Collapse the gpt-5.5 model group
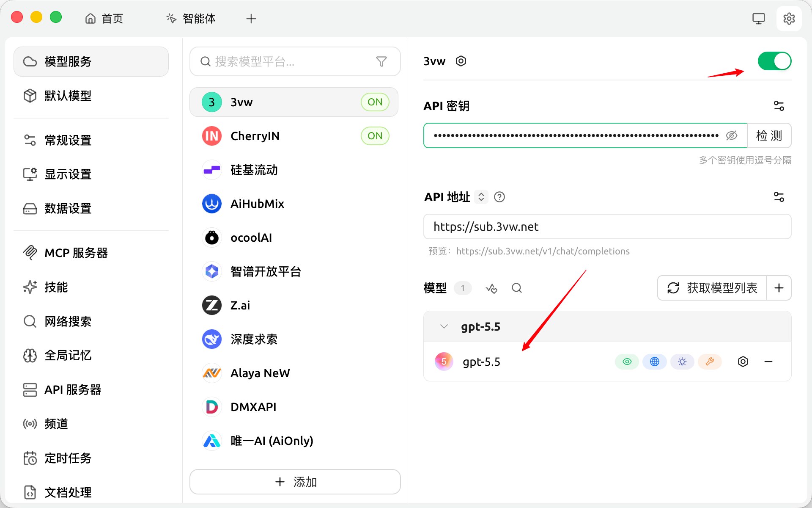Screen dimensions: 812x508 coord(444,326)
